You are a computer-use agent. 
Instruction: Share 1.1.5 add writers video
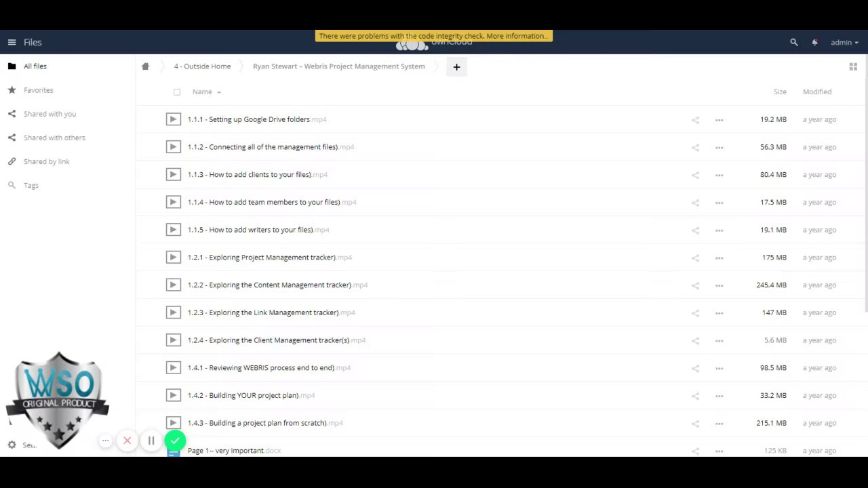tap(695, 230)
